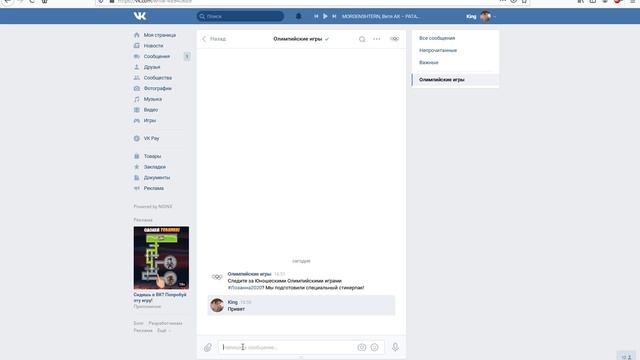Open the notifications bell in the header
Viewport: 640px width, 360px height.
pyautogui.click(x=298, y=16)
